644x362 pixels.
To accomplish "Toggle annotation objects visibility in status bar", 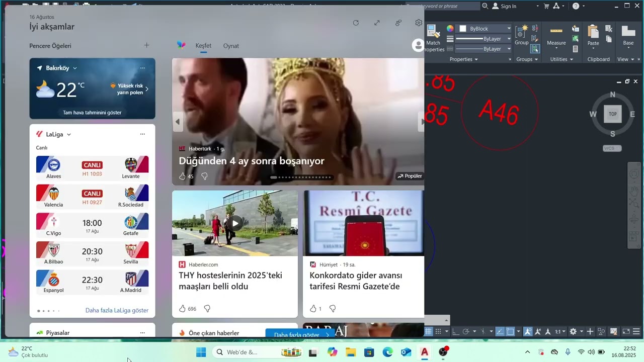I will 528,332.
